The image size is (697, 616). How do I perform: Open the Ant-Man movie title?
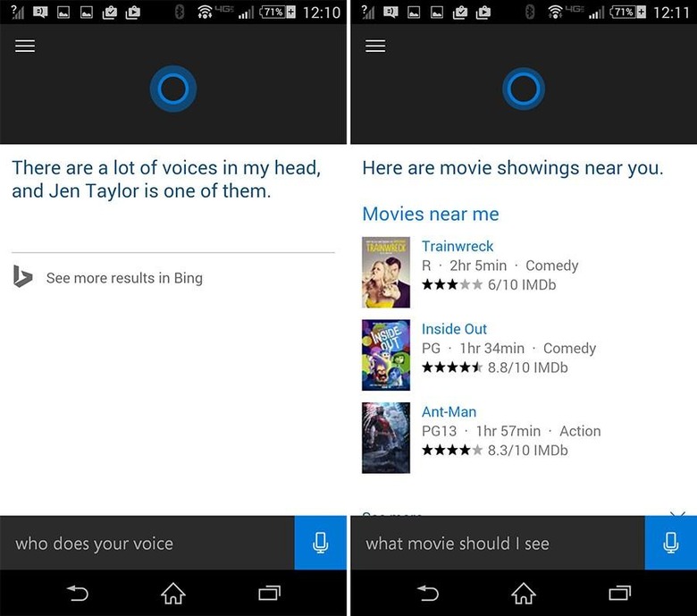(449, 411)
